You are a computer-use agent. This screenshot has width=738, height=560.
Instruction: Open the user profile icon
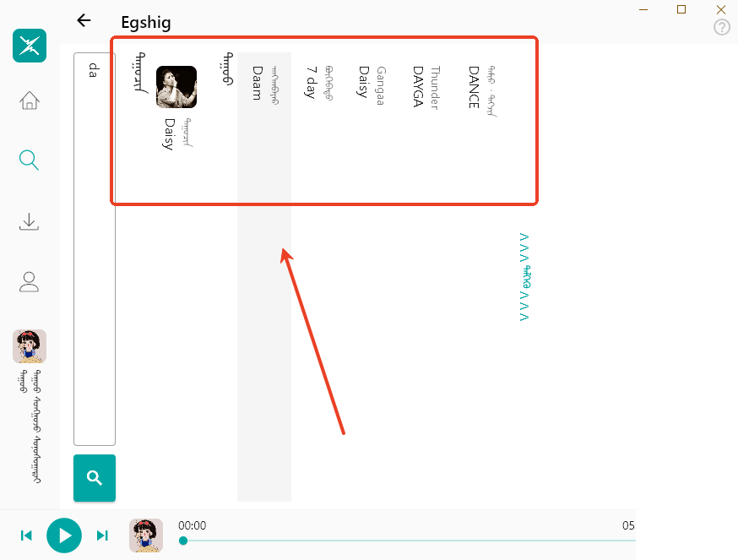coord(29,281)
